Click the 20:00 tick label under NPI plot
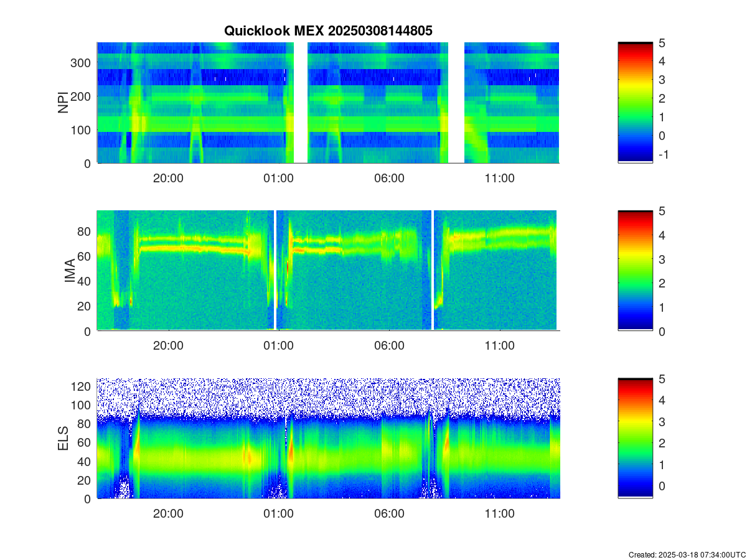The width and height of the screenshot is (747, 560). pos(168,179)
